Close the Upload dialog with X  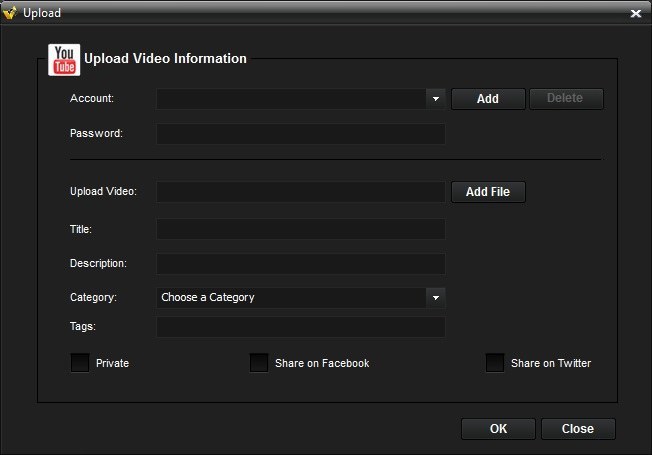coord(635,14)
